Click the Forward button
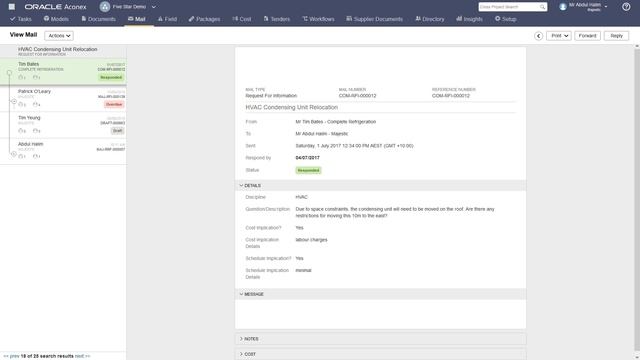 click(x=587, y=36)
